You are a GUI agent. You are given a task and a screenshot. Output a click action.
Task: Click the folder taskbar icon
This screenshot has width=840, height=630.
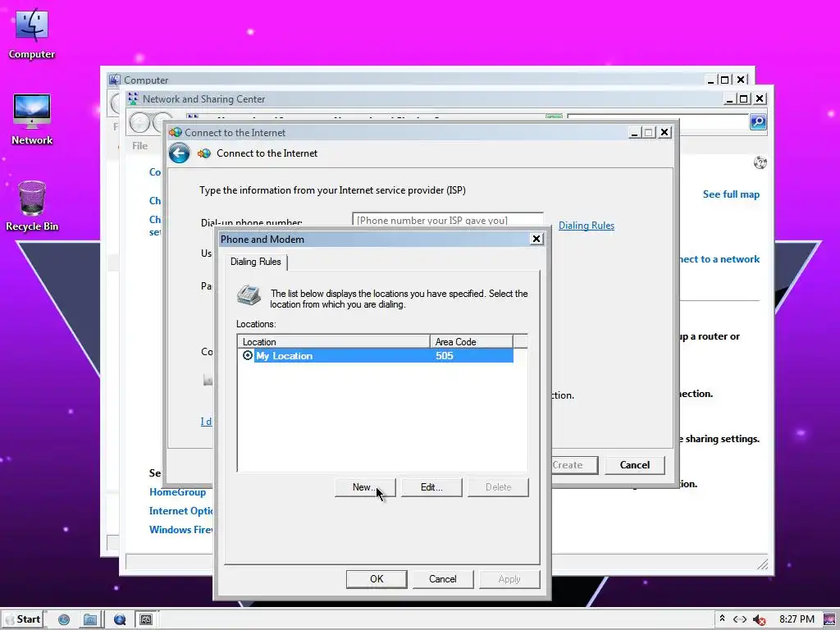90,620
